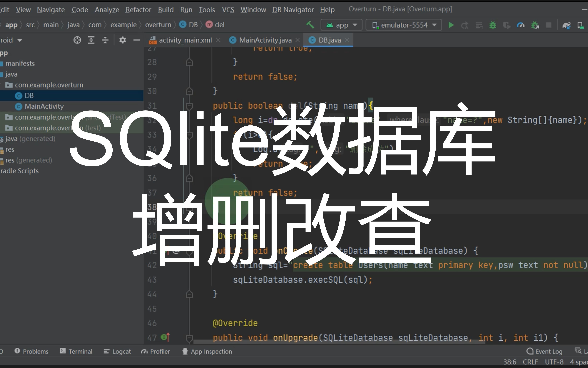Open the Profile app gauge icon
The width and height of the screenshot is (588, 368).
tap(520, 25)
